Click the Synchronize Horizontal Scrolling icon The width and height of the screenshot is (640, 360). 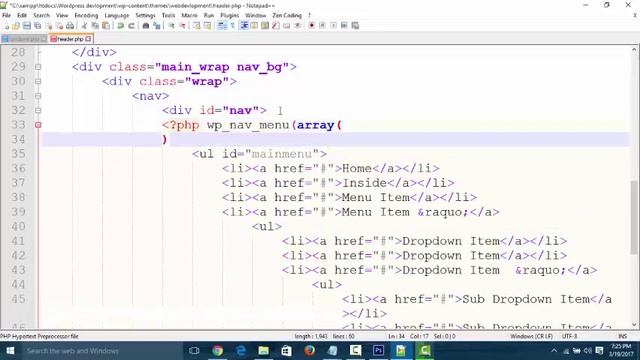pos(207,26)
